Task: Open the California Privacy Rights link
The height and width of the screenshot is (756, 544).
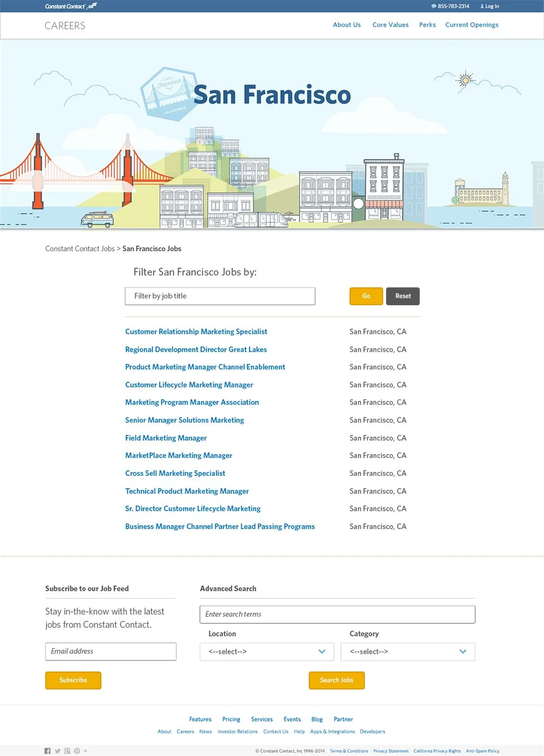Action: [x=437, y=751]
